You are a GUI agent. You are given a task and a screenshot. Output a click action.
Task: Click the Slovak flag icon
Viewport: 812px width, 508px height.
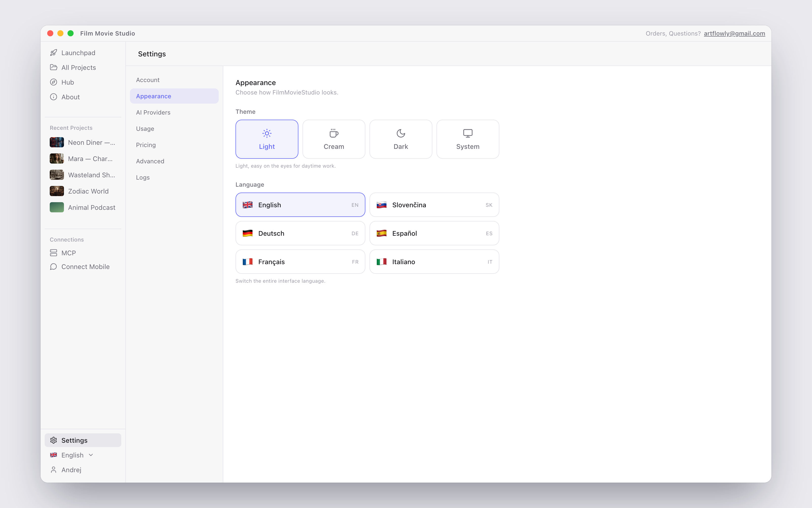tap(381, 205)
